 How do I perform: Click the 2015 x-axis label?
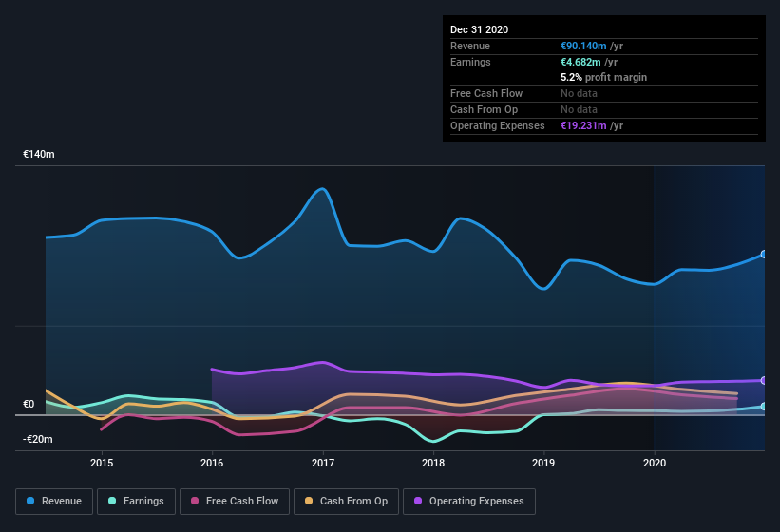(102, 463)
